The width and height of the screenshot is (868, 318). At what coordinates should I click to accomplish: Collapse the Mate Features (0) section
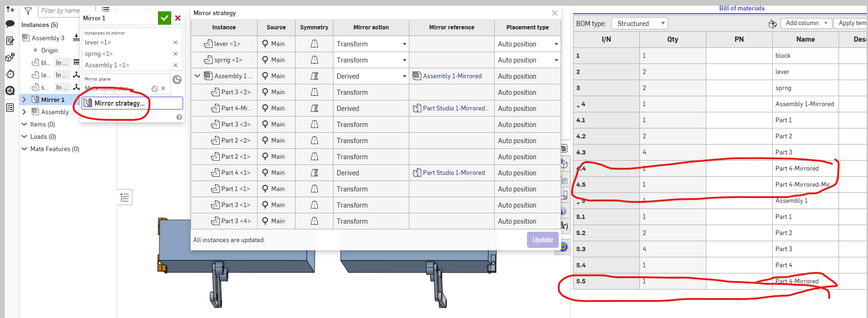24,149
